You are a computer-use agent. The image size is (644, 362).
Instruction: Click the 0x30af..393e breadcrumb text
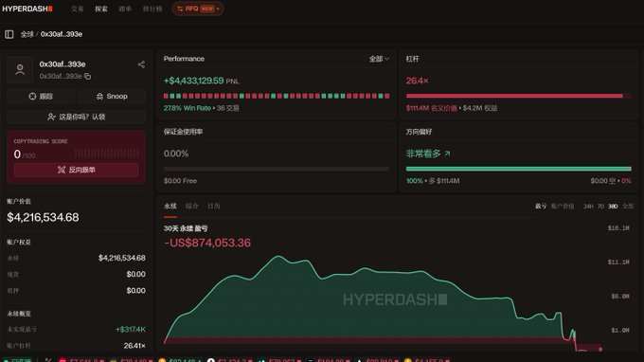click(x=62, y=34)
